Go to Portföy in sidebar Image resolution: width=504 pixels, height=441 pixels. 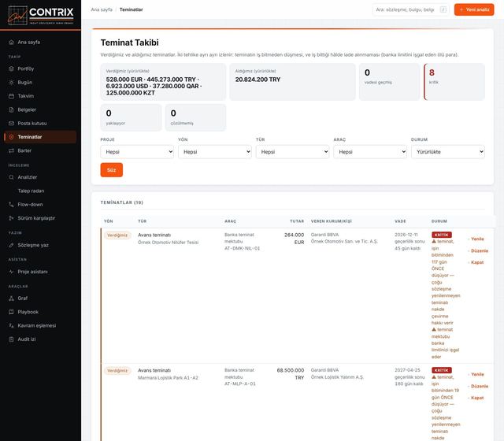coord(40,69)
